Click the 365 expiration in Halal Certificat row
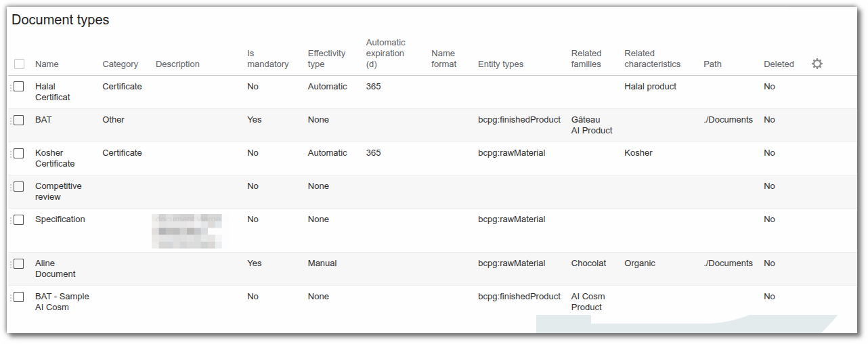The height and width of the screenshot is (344, 868). point(374,87)
